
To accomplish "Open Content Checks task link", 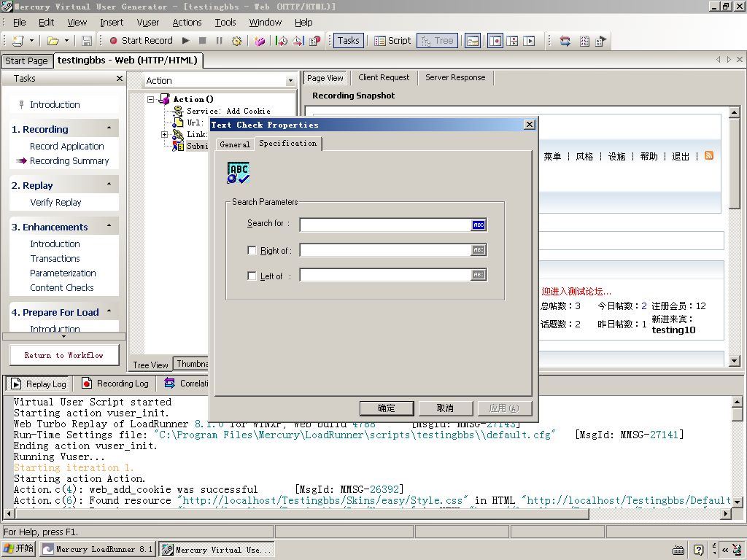I will coord(62,287).
